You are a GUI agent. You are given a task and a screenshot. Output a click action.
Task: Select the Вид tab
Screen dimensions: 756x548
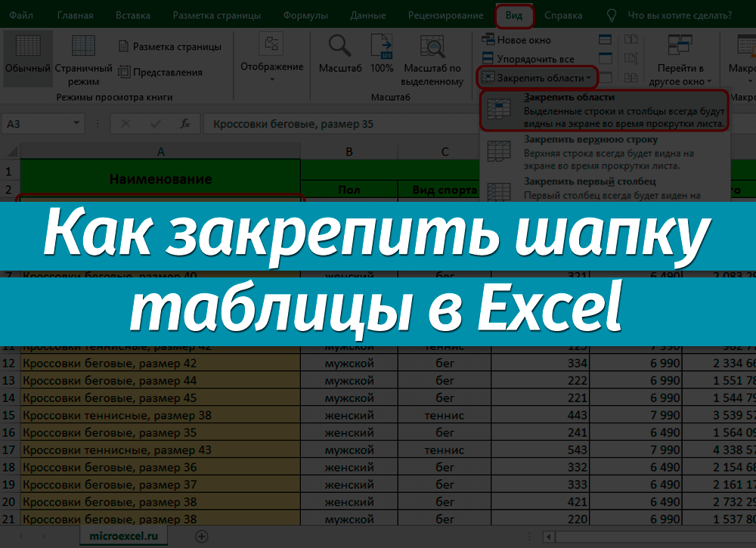click(x=514, y=15)
